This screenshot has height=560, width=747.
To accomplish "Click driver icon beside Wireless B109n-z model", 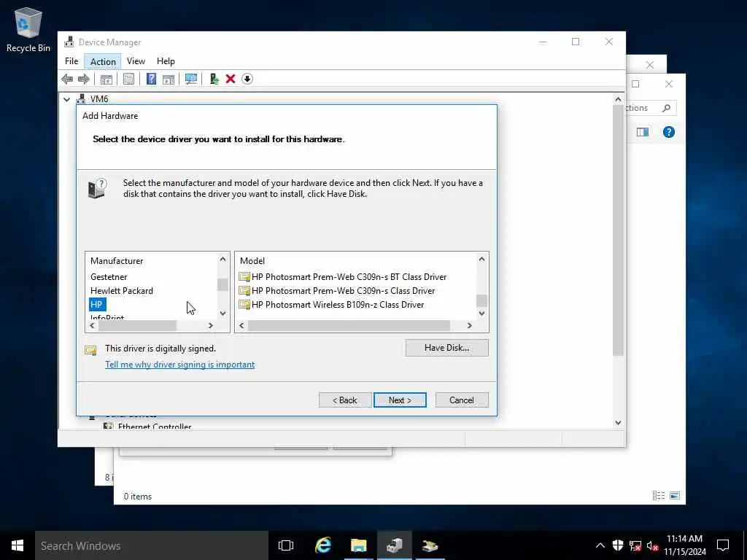I will pyautogui.click(x=244, y=305).
